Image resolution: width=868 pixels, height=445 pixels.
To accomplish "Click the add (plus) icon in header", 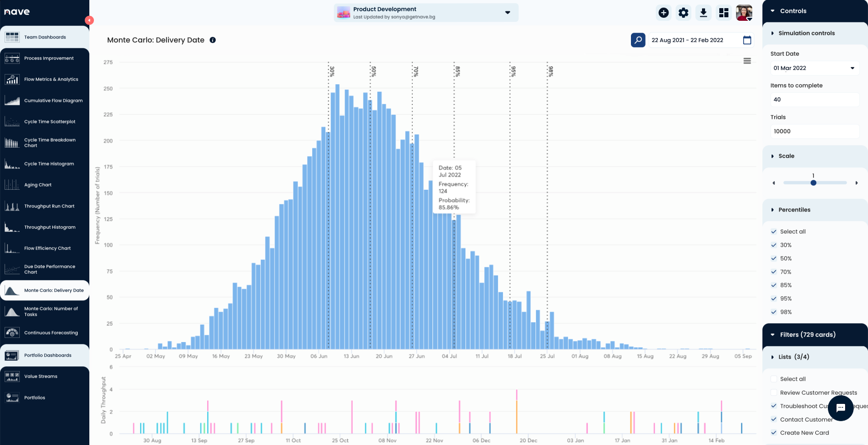I will point(663,13).
